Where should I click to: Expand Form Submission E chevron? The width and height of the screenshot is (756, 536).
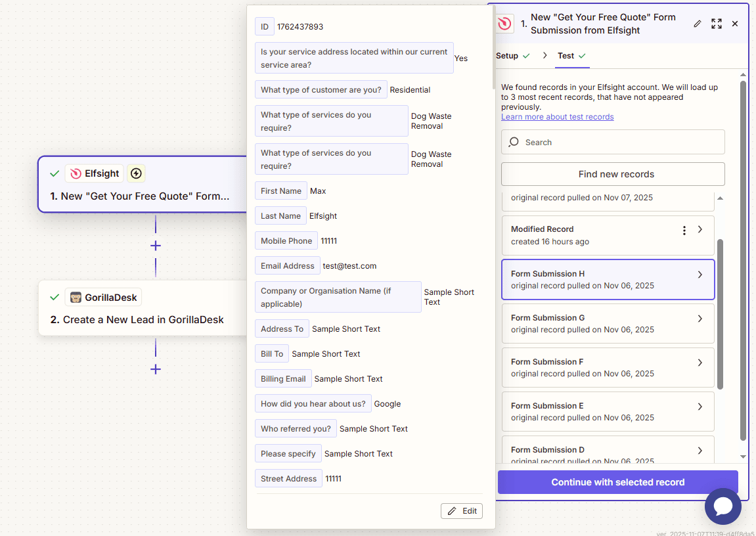coord(700,407)
